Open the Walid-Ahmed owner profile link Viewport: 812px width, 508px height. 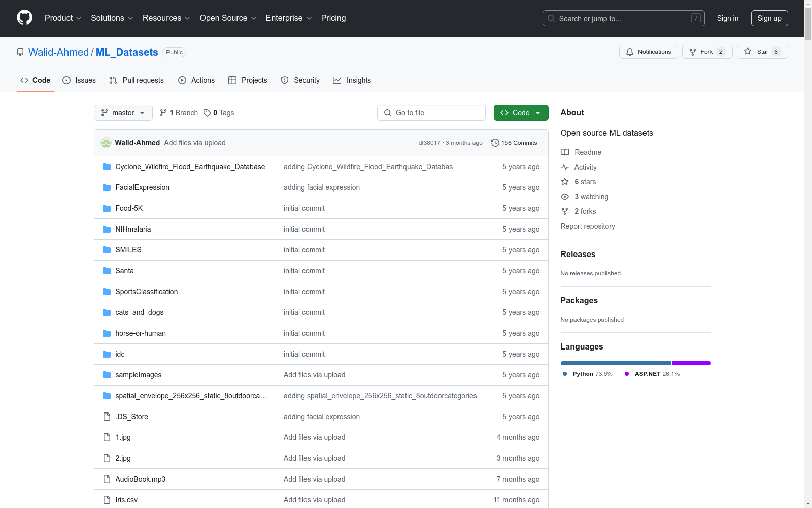(58, 52)
